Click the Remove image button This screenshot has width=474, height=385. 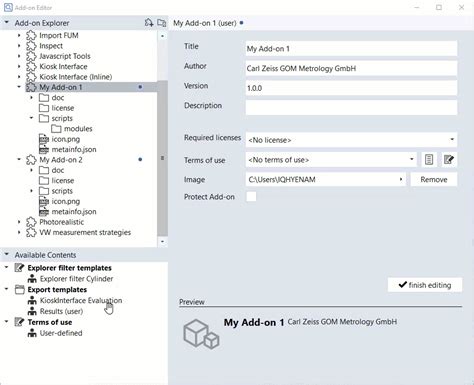[x=434, y=179]
